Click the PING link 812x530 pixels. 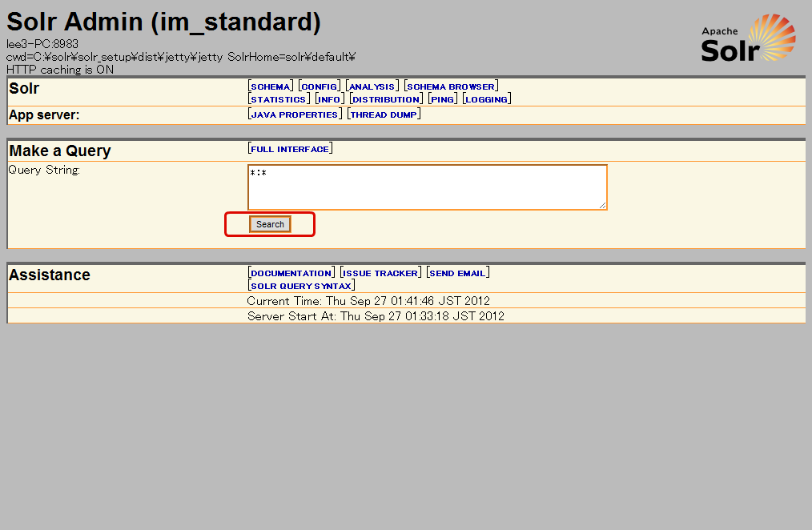(x=442, y=99)
